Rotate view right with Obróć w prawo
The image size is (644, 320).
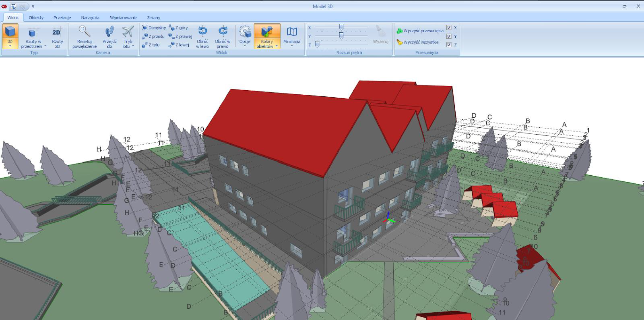(223, 32)
